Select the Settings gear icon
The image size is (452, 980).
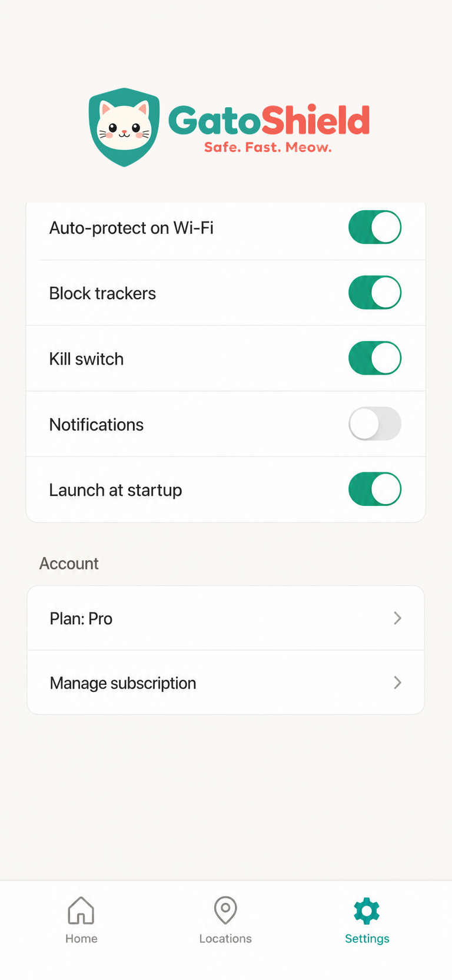point(367,911)
